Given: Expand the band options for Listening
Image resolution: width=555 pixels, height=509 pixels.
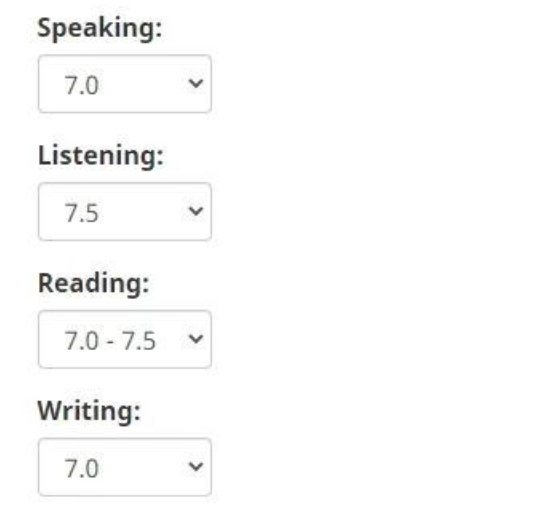Looking at the screenshot, I should point(125,212).
